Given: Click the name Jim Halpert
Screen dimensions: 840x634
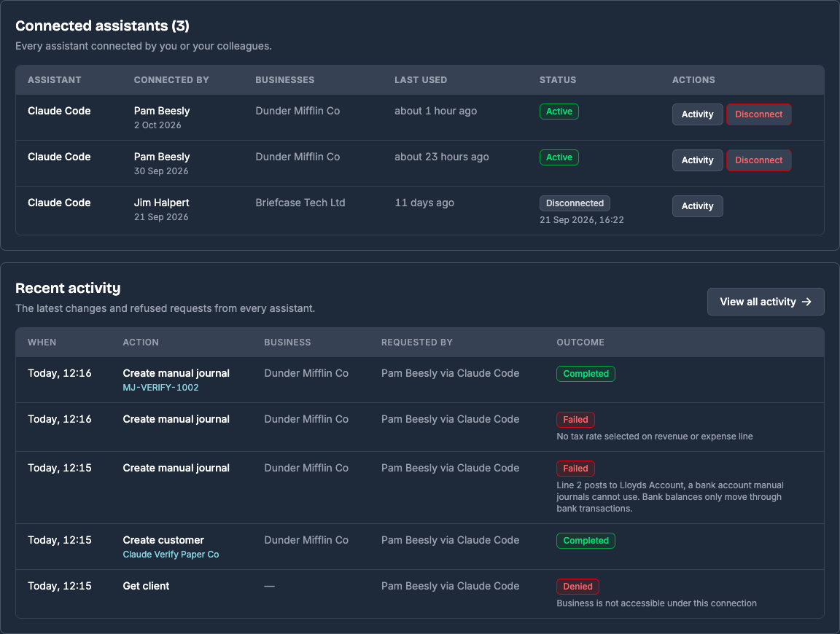Looking at the screenshot, I should 161,203.
